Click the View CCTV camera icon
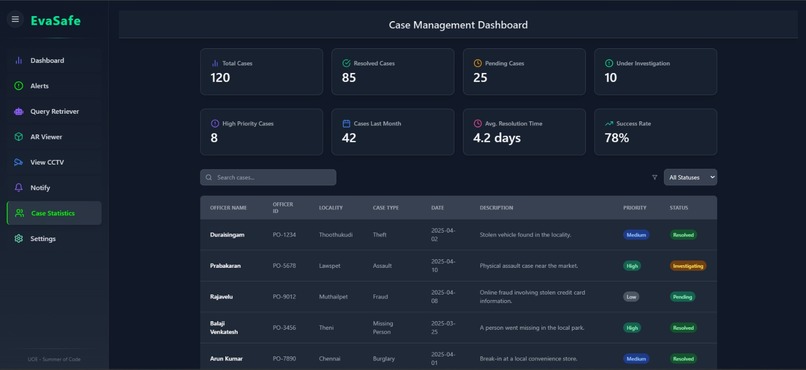 (19, 162)
